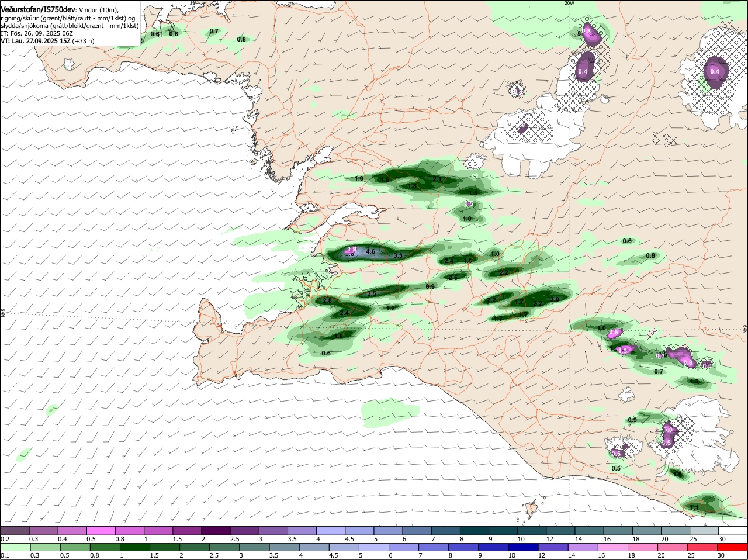
Task: Click the analysis time 'IT: Fös. 26. 09. 2025 06Z'
Action: 36,33
